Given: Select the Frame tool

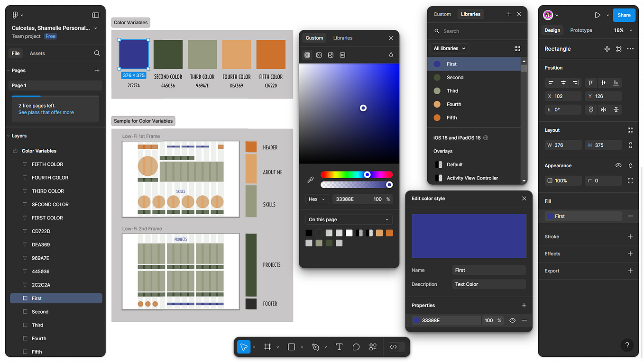Looking at the screenshot, I should click(x=267, y=347).
